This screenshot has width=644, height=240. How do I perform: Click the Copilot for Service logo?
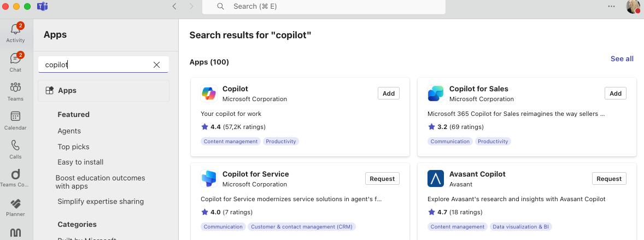click(209, 178)
